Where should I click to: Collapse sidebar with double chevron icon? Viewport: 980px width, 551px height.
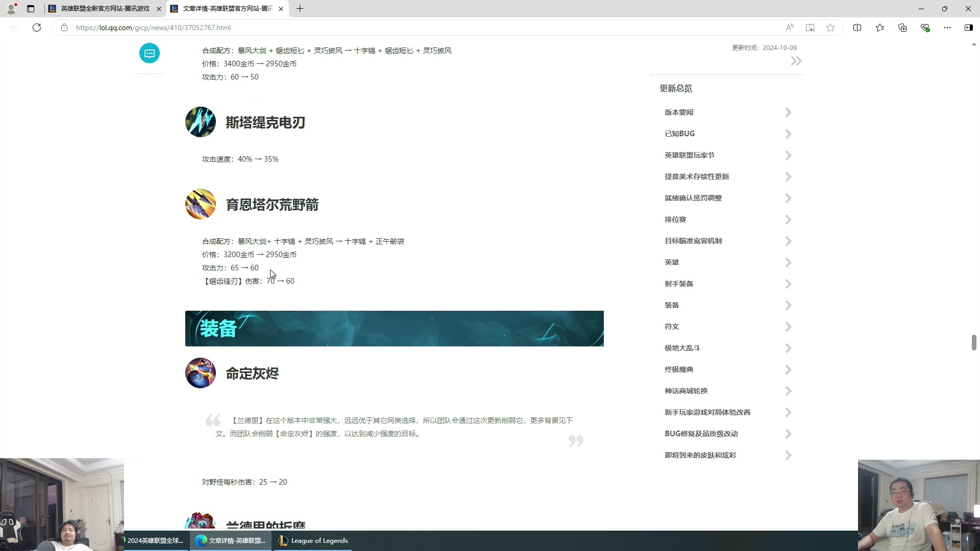pos(796,61)
